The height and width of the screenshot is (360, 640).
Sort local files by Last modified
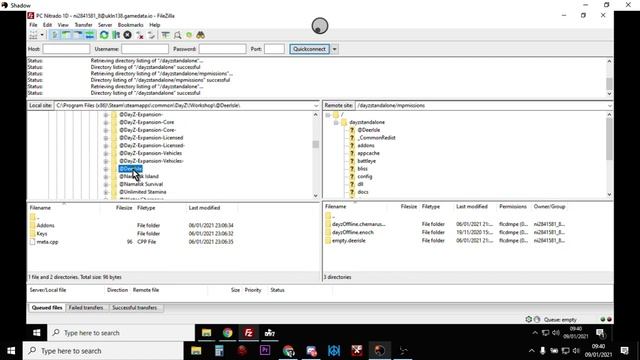pyautogui.click(x=204, y=208)
